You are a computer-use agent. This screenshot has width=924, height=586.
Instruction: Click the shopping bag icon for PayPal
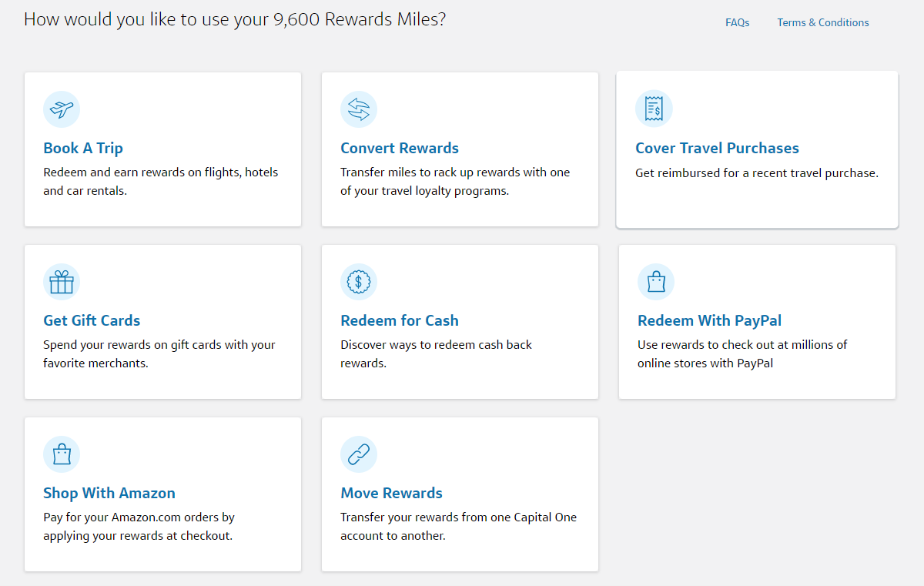pyautogui.click(x=656, y=282)
